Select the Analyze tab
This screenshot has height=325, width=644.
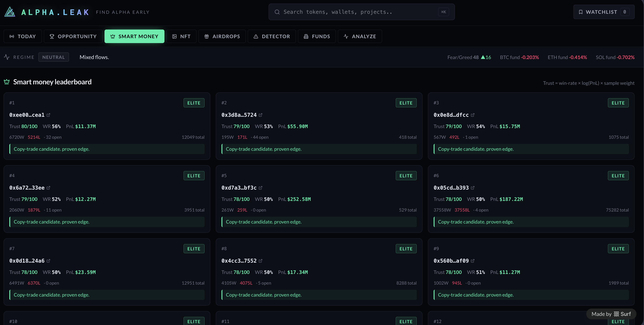[360, 36]
